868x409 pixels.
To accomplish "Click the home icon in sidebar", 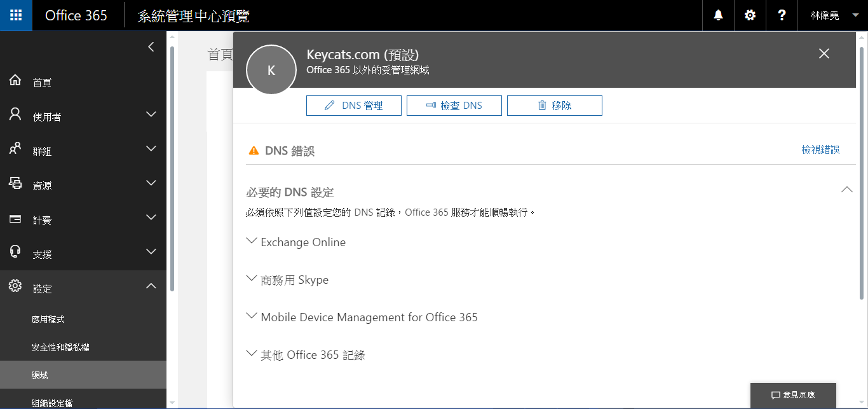I will tap(15, 81).
